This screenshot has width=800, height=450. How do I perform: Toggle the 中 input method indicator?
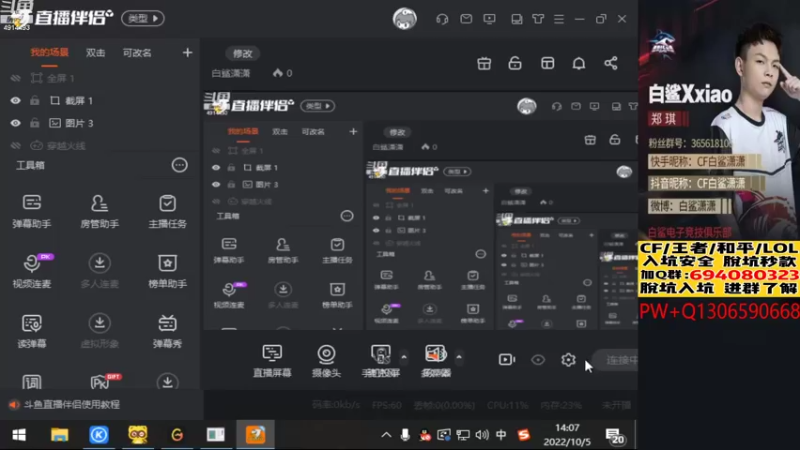click(x=501, y=435)
